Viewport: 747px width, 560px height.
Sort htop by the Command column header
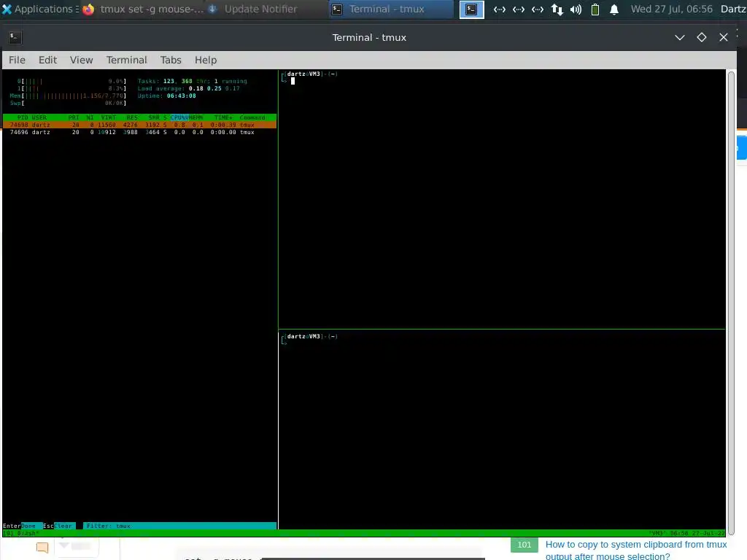coord(252,117)
